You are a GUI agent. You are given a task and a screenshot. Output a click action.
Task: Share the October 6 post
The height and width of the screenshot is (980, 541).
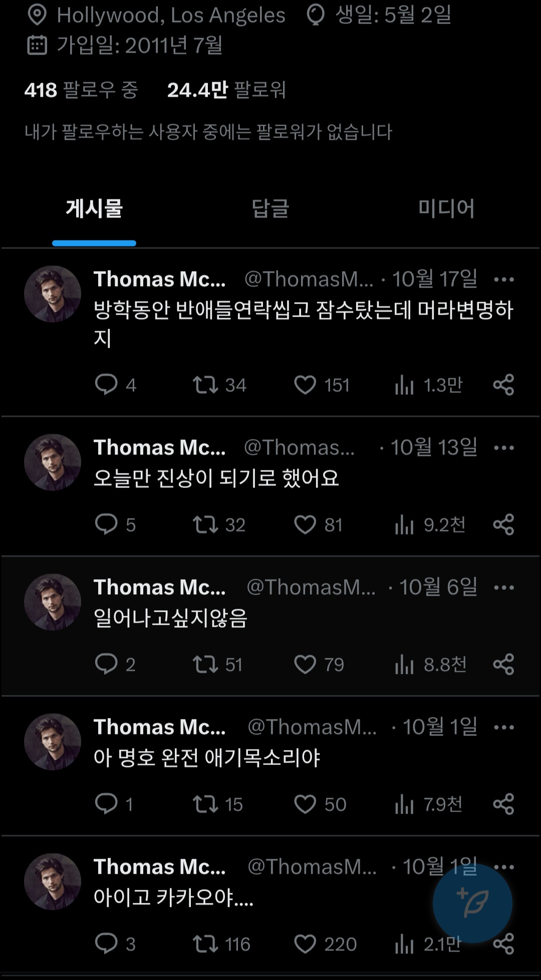[x=503, y=664]
